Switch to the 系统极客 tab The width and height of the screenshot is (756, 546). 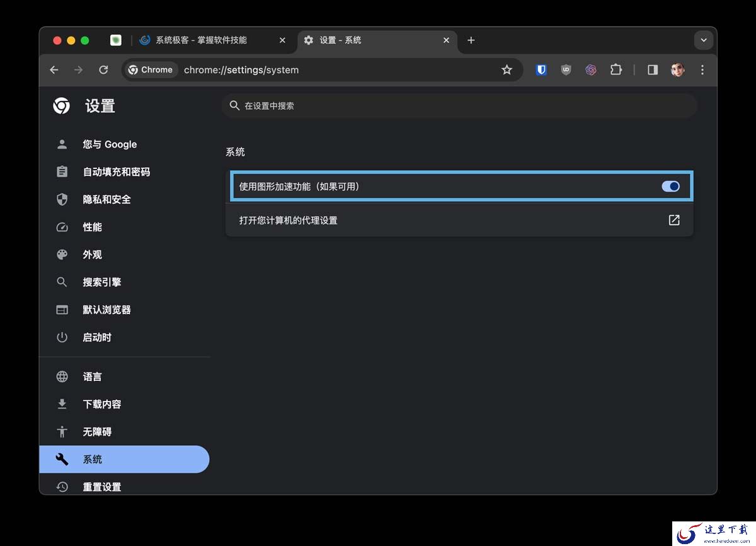[x=213, y=40]
